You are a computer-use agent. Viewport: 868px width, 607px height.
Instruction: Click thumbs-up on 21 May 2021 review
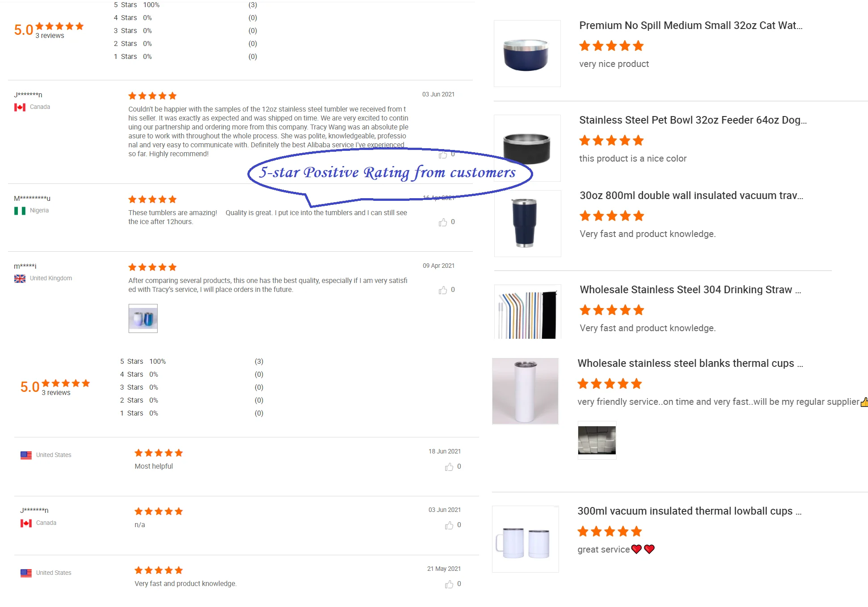(x=449, y=584)
